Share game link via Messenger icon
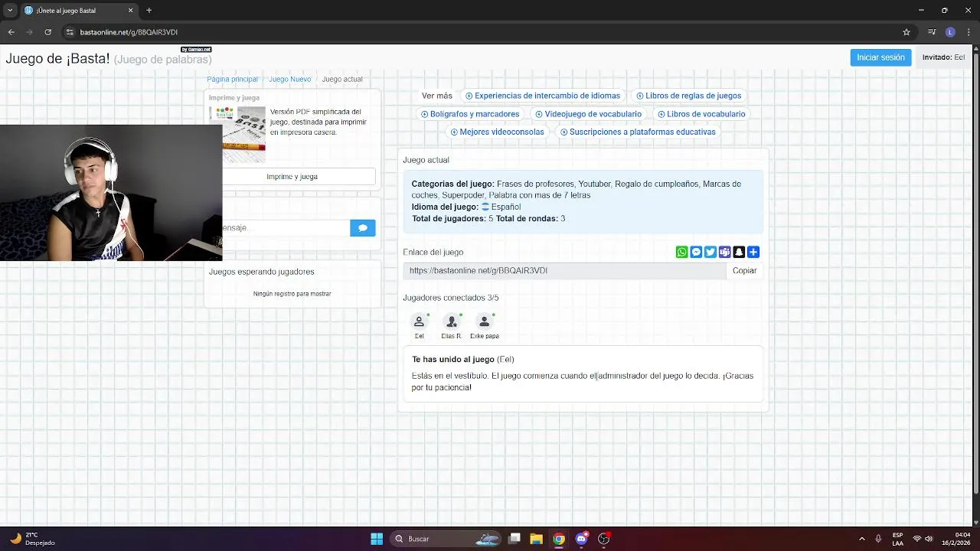This screenshot has height=551, width=980. click(x=696, y=252)
